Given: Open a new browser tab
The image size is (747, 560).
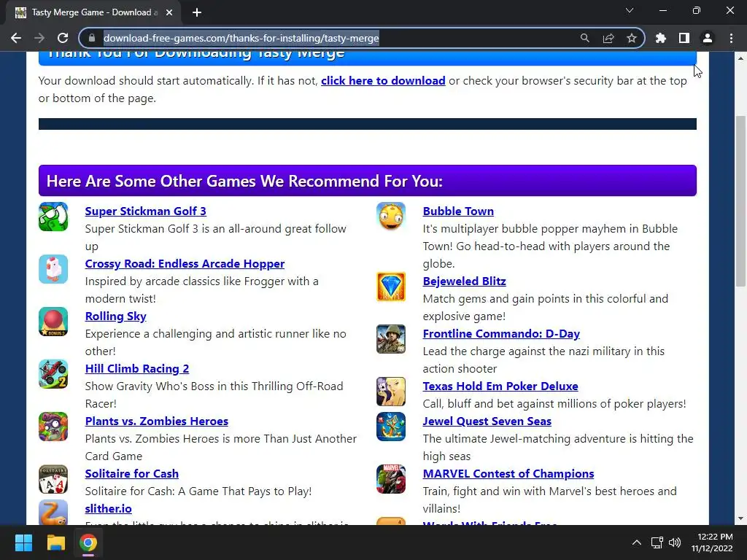Looking at the screenshot, I should point(197,12).
